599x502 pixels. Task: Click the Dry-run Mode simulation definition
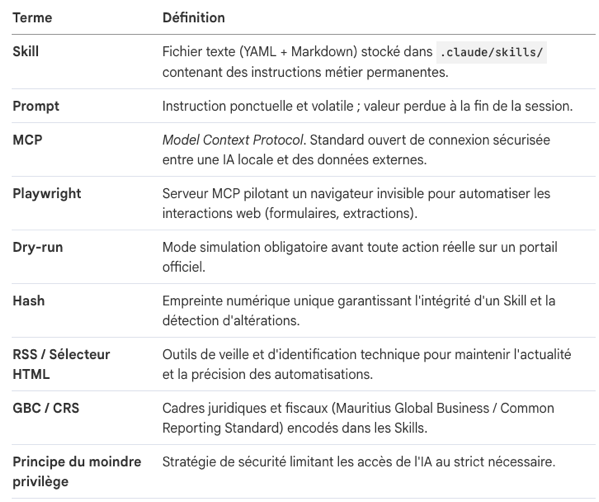(360, 257)
